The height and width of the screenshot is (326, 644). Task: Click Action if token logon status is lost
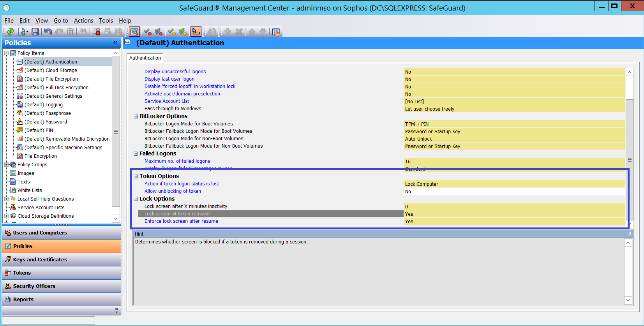(x=182, y=184)
